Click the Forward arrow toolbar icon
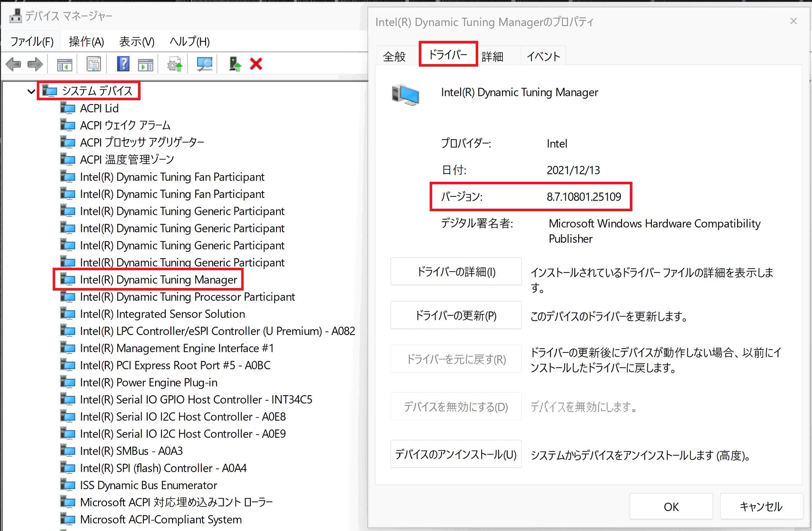 pyautogui.click(x=35, y=64)
